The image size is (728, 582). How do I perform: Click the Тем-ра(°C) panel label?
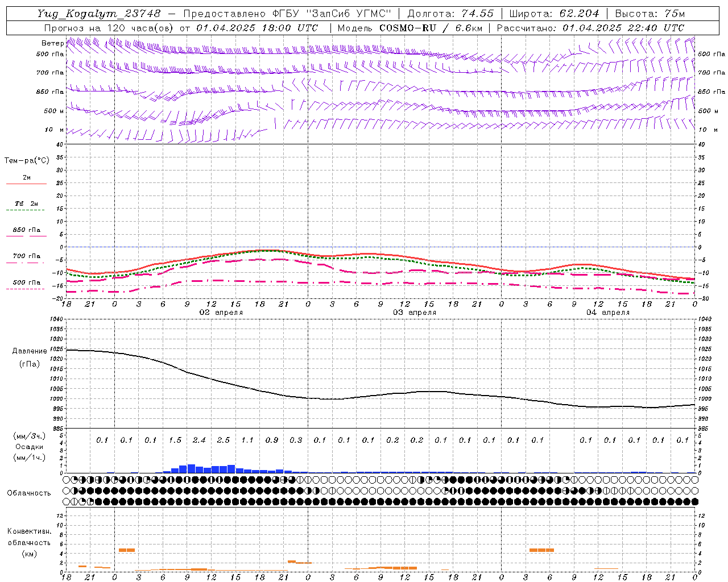(x=27, y=161)
